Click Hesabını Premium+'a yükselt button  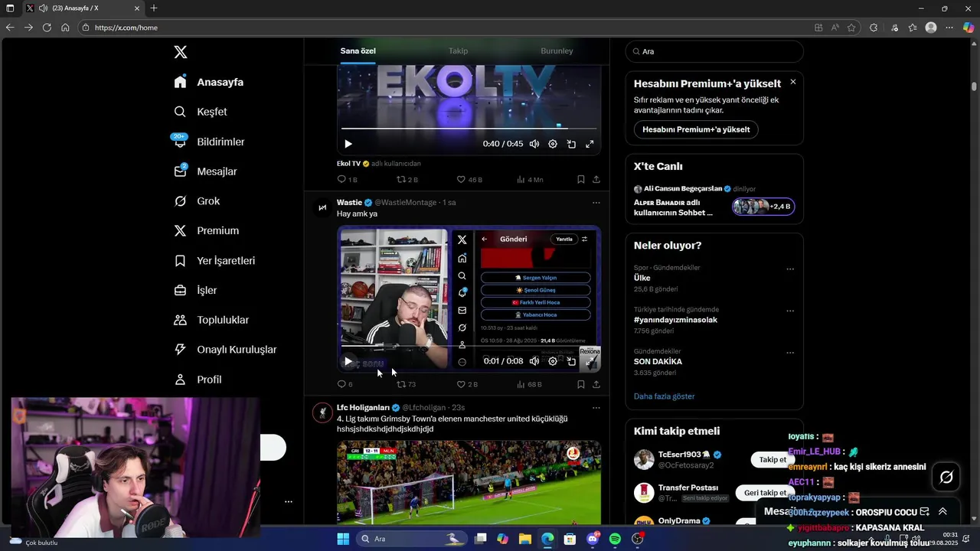696,129
